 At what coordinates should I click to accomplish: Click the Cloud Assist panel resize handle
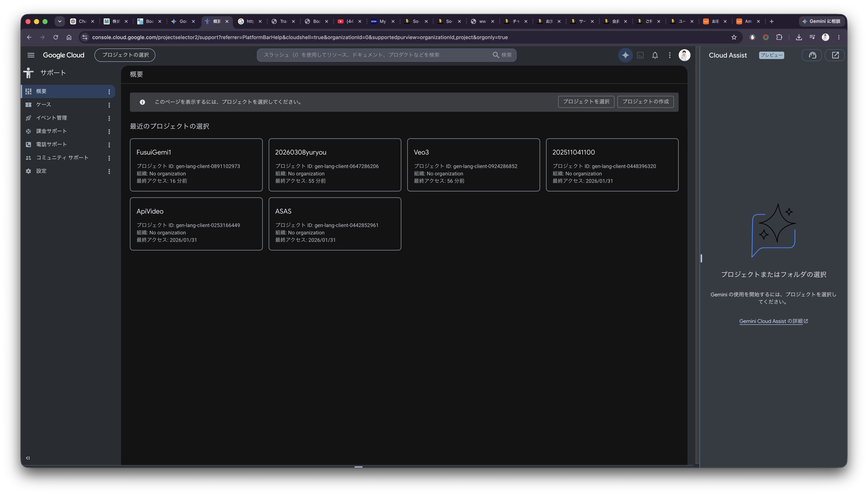701,258
